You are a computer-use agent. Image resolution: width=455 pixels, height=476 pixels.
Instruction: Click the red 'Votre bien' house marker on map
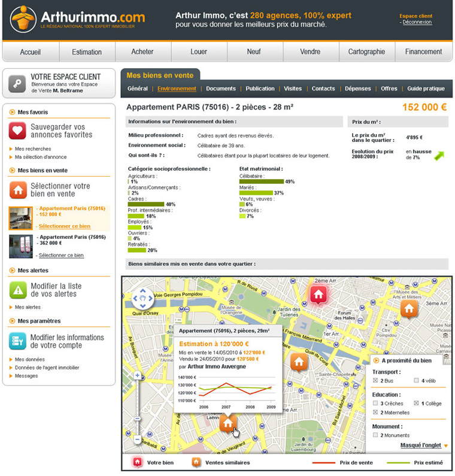pos(318,294)
